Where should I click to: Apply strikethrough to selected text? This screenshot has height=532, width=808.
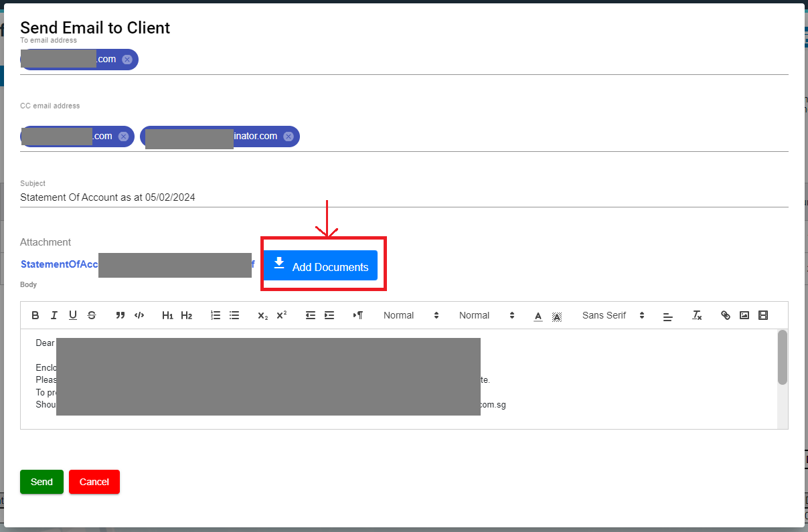coord(92,315)
